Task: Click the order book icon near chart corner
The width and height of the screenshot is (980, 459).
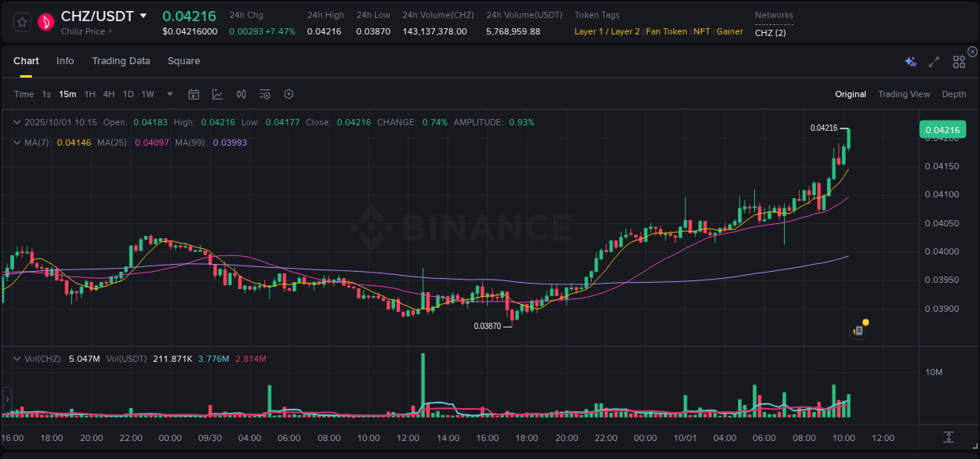Action: tap(857, 330)
